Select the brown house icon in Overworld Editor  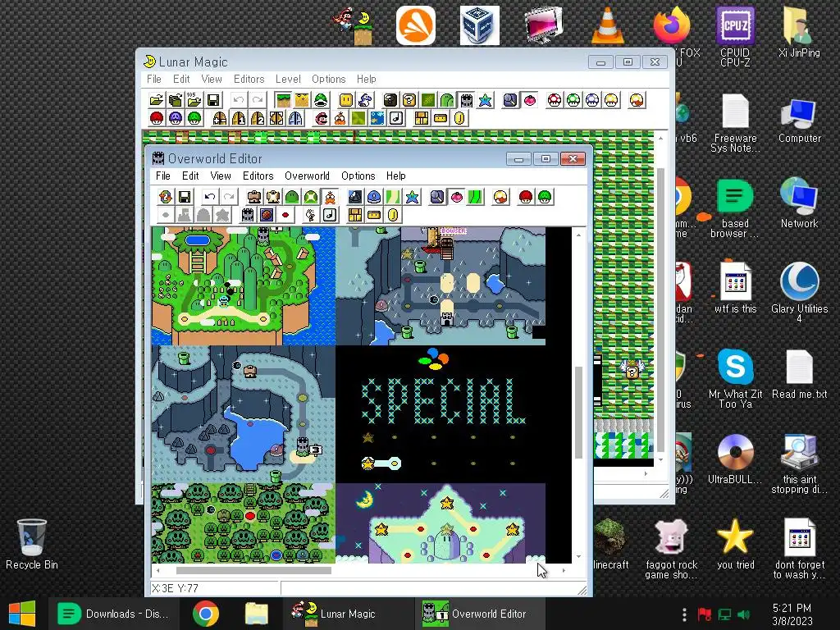pos(254,197)
